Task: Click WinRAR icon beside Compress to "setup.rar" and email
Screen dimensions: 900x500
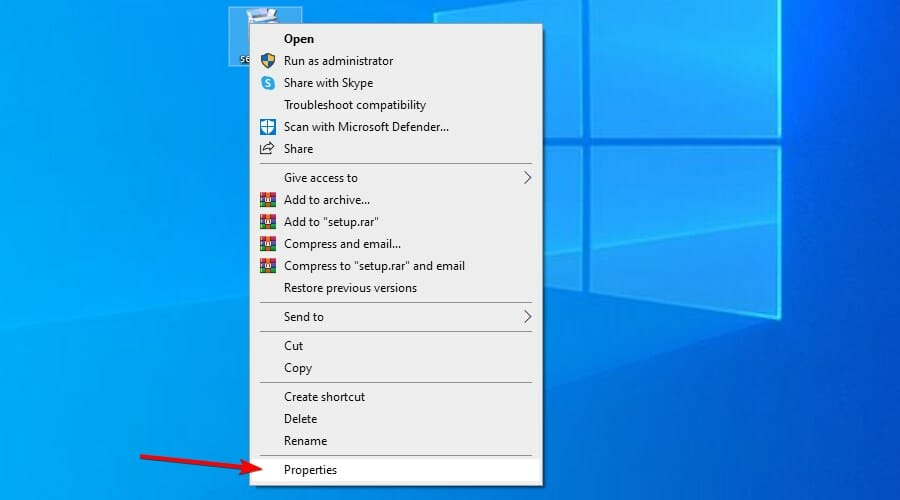Action: [x=267, y=266]
